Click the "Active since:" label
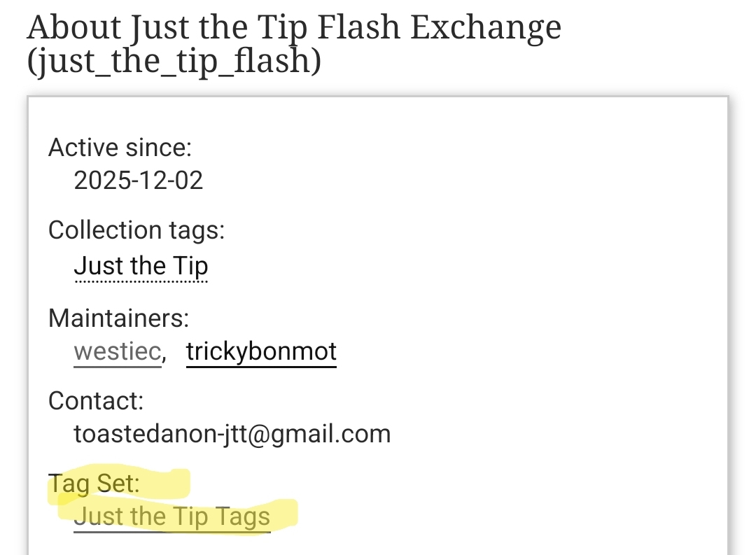Screen dimensions: 756x555 tap(120, 148)
